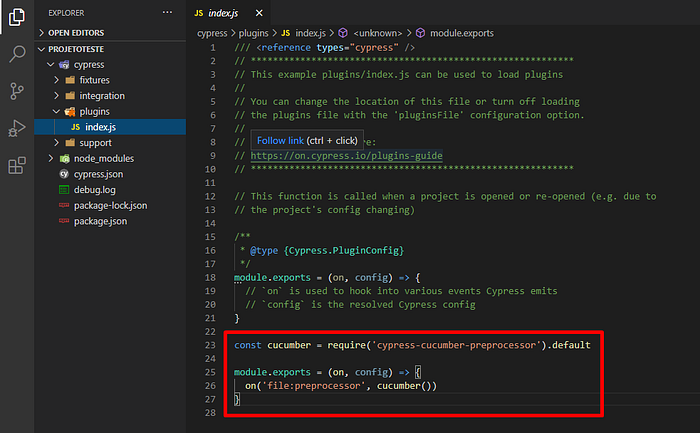Click 'cypress-cucumber-preprocessor' string on line 23
Viewport: 700px width, 433px height.
coord(456,345)
